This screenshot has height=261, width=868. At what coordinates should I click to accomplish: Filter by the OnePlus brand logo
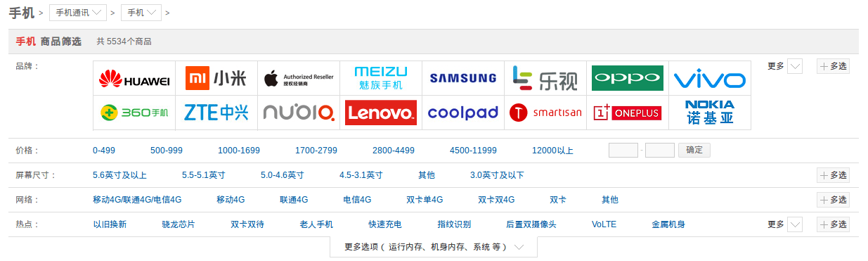coord(628,113)
